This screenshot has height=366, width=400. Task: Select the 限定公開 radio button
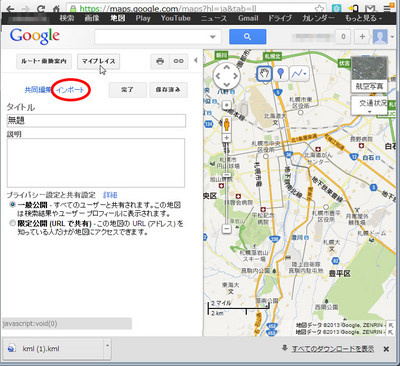[13, 223]
